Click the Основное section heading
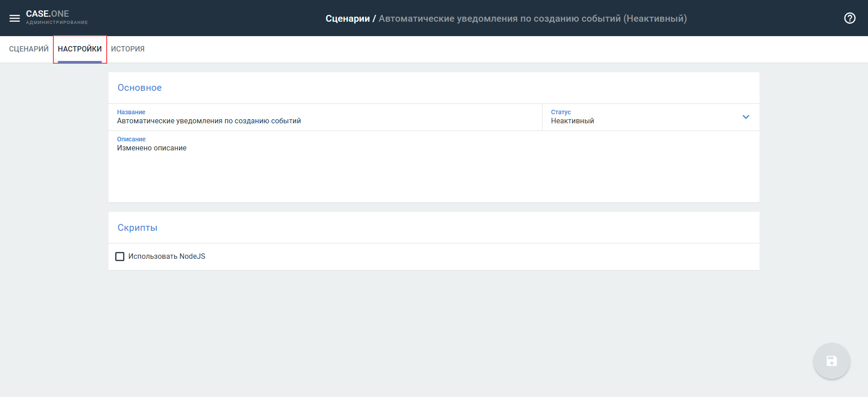This screenshot has width=868, height=397. [x=140, y=88]
